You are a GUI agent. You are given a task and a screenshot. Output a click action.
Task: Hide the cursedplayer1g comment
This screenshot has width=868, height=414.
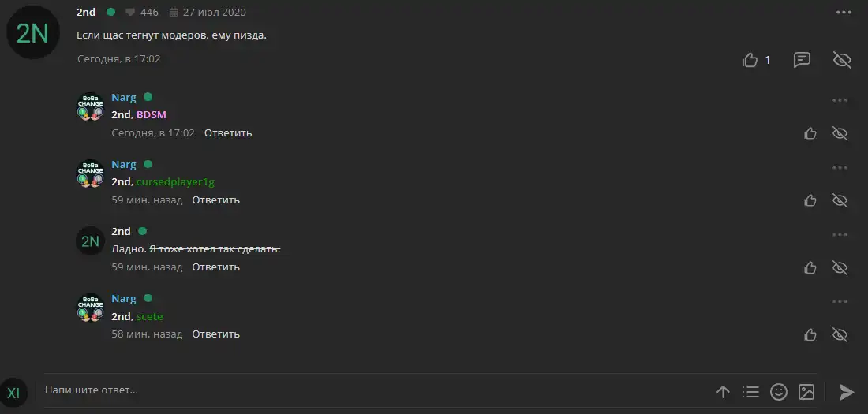point(840,200)
